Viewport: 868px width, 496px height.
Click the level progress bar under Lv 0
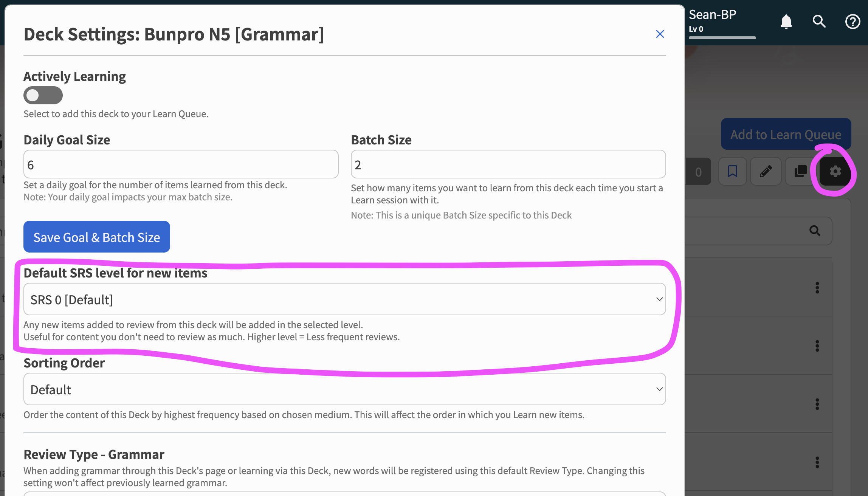click(722, 38)
